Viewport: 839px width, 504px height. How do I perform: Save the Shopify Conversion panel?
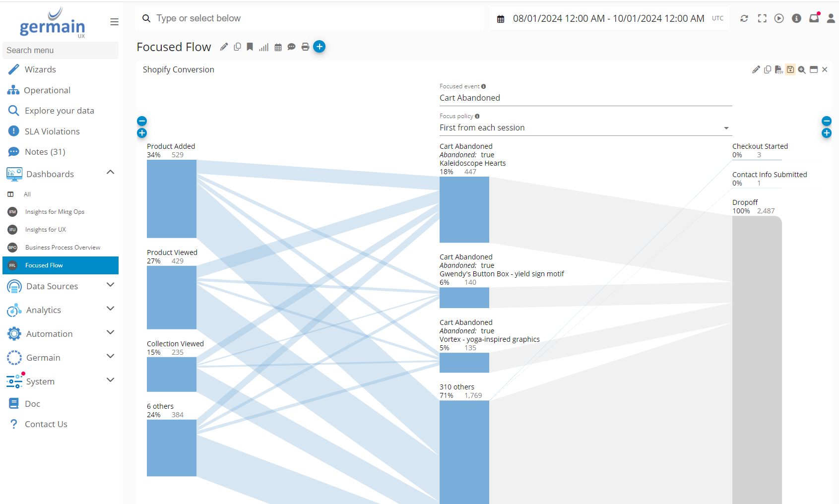(790, 69)
